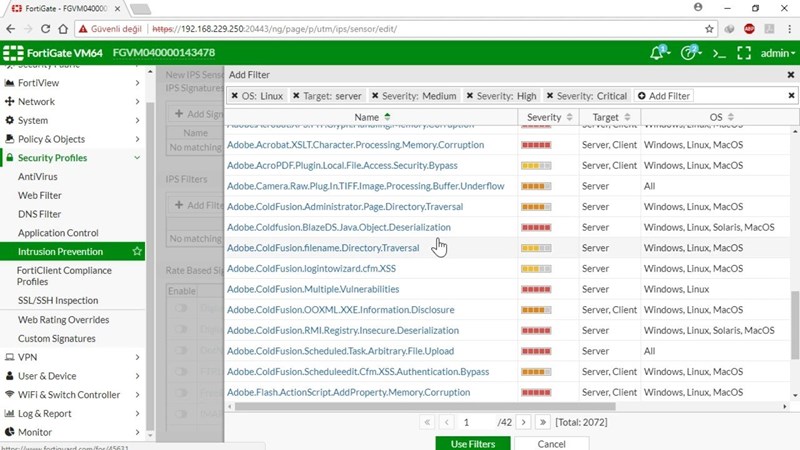The image size is (800, 450).
Task: Launch the CLI console icon
Action: click(x=719, y=53)
